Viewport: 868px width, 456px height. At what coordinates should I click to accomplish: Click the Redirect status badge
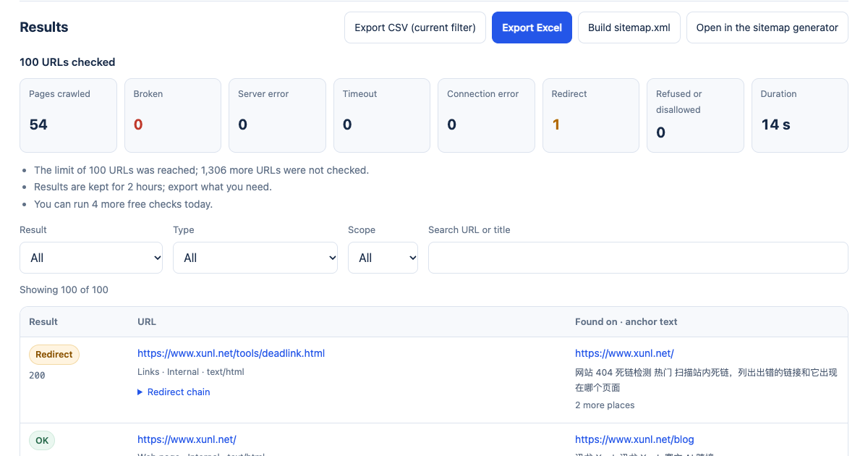pyautogui.click(x=54, y=354)
